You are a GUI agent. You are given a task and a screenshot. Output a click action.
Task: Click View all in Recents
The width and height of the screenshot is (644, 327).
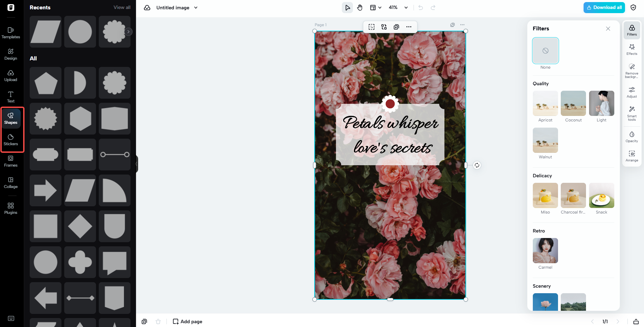[x=122, y=7]
